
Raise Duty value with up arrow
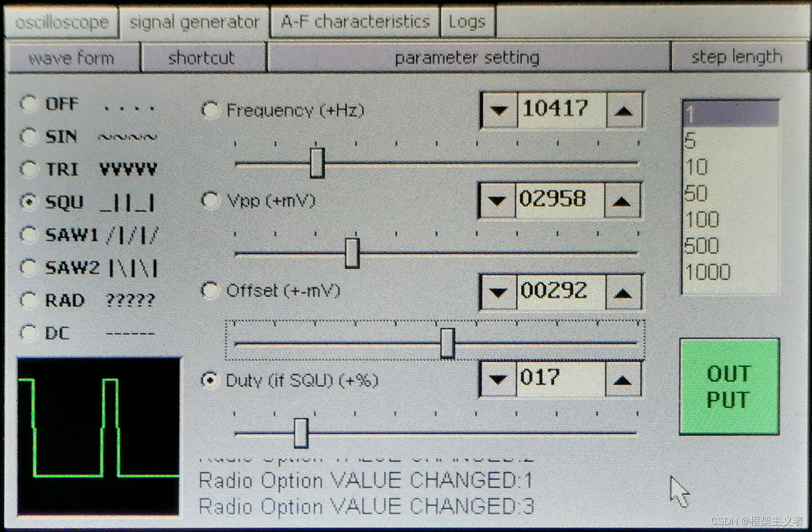point(622,380)
